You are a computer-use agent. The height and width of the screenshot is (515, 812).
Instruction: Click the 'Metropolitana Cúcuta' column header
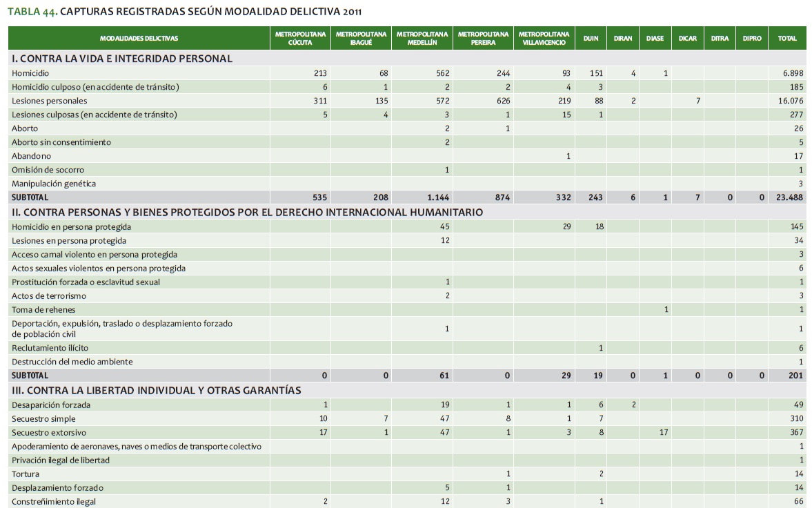tap(300, 39)
